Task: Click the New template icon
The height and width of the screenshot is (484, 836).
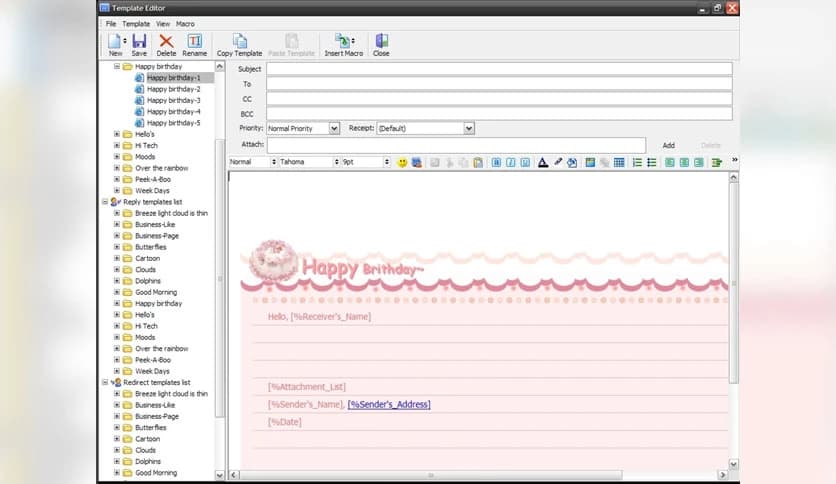Action: point(114,41)
